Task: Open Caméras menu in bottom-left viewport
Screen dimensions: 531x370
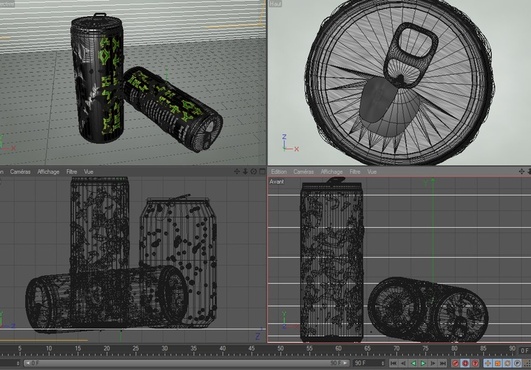Action: pyautogui.click(x=20, y=172)
